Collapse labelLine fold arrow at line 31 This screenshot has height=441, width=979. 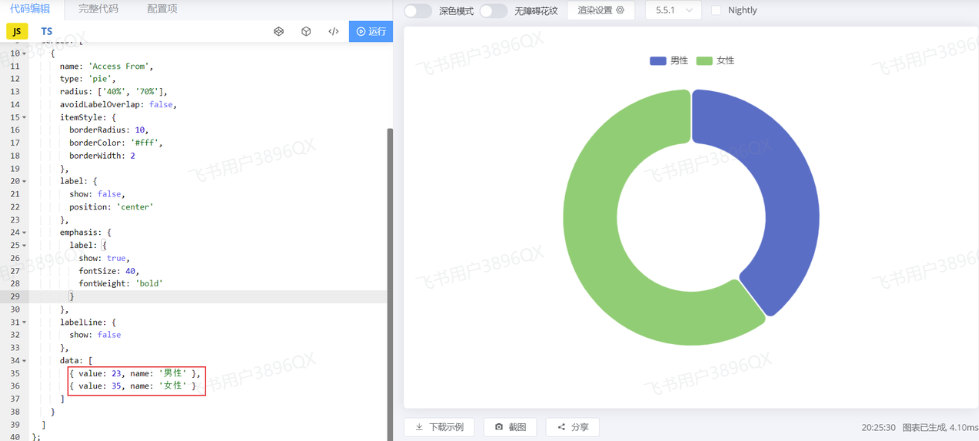click(x=24, y=322)
